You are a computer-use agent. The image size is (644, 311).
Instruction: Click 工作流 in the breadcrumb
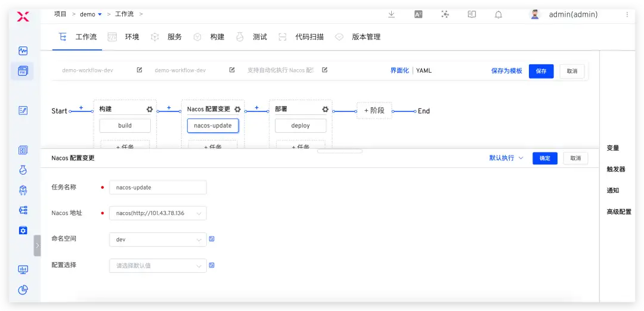click(125, 14)
